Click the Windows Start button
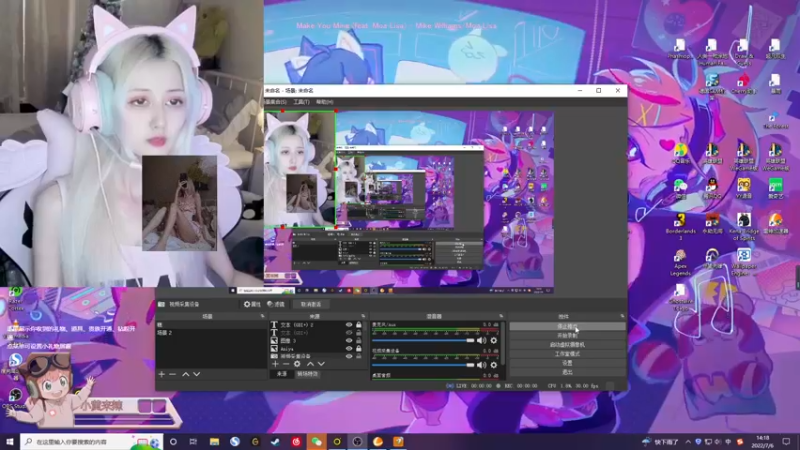The width and height of the screenshot is (800, 450). [x=10, y=442]
